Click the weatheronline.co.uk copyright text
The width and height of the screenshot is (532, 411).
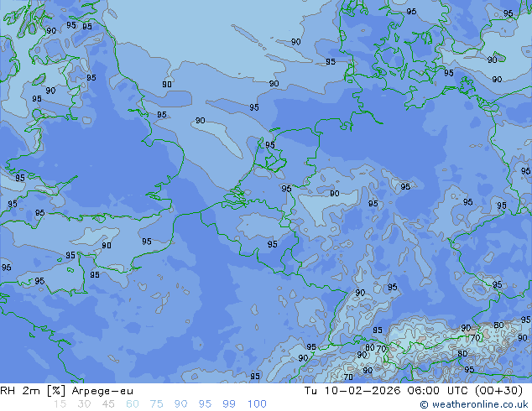pyautogui.click(x=474, y=404)
